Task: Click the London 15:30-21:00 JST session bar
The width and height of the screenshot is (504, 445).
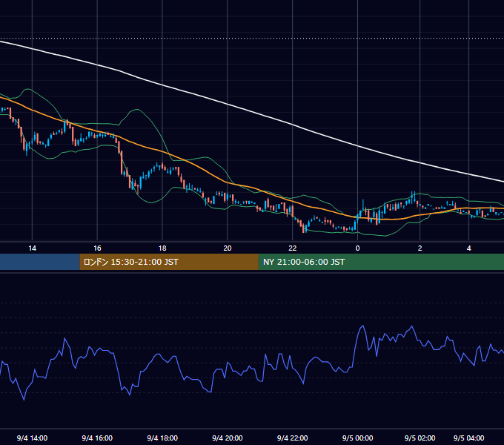Action: click(169, 262)
